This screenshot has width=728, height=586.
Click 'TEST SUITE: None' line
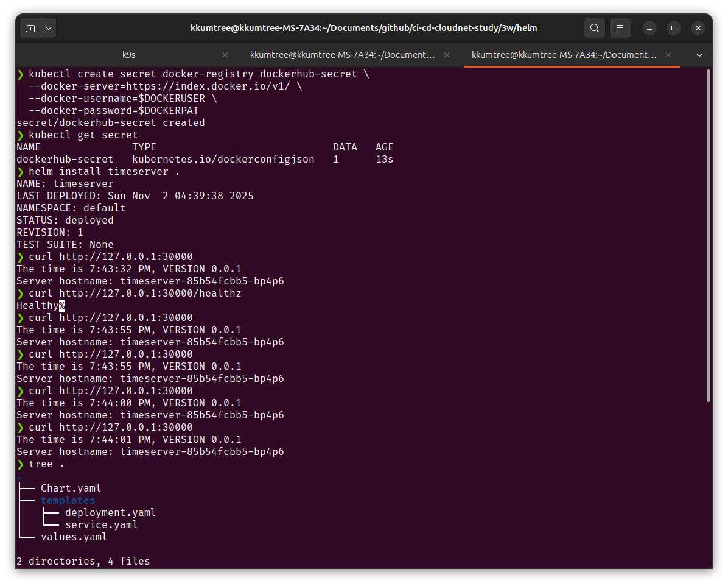point(65,244)
